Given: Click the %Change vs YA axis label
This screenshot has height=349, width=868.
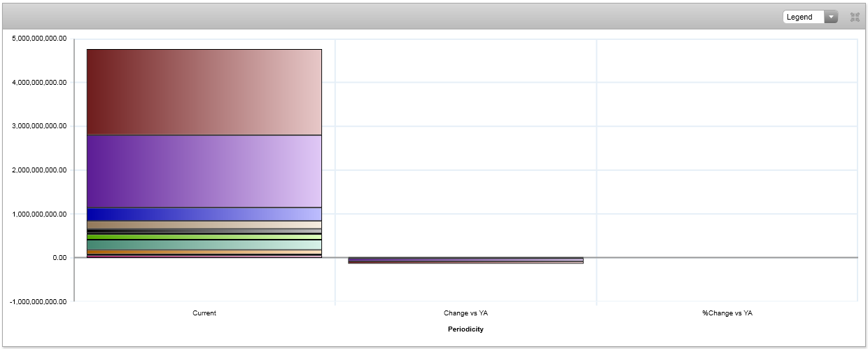Looking at the screenshot, I should click(727, 313).
